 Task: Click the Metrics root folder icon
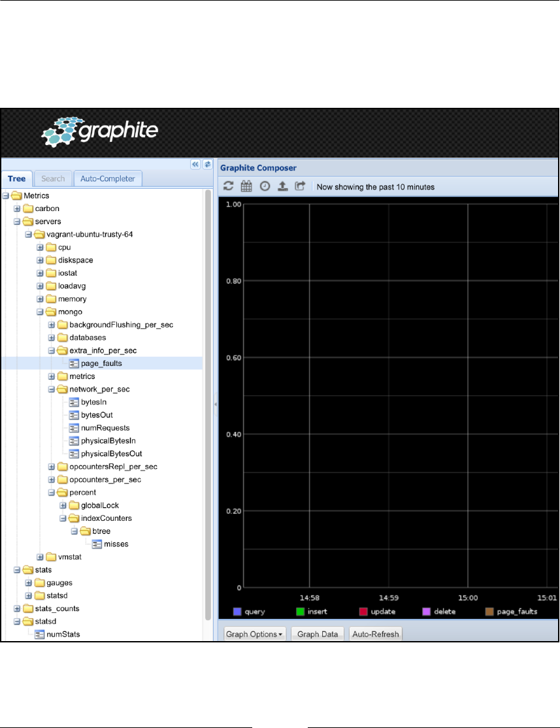(x=17, y=195)
